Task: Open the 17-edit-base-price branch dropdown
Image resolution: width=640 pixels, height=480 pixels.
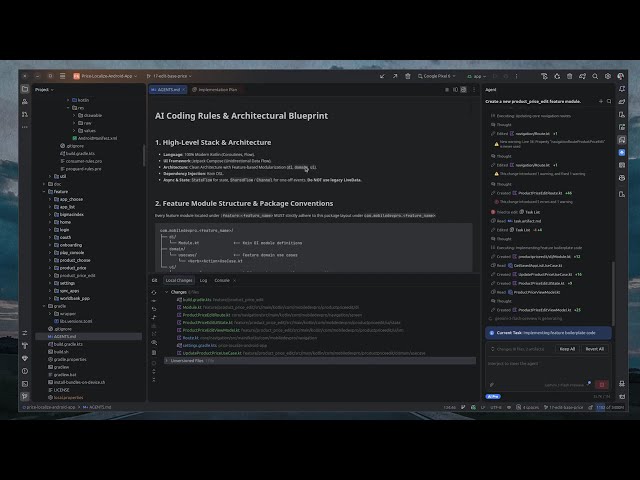Action: tap(169, 76)
